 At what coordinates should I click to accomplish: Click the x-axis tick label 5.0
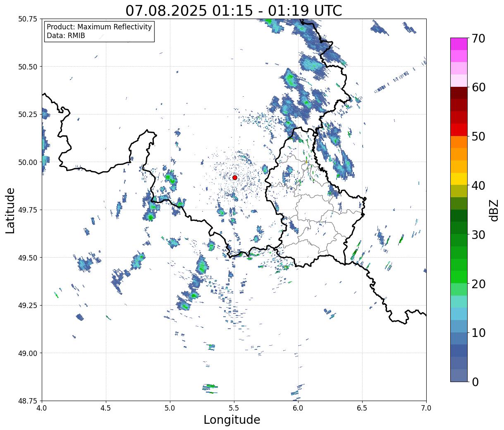pos(170,408)
